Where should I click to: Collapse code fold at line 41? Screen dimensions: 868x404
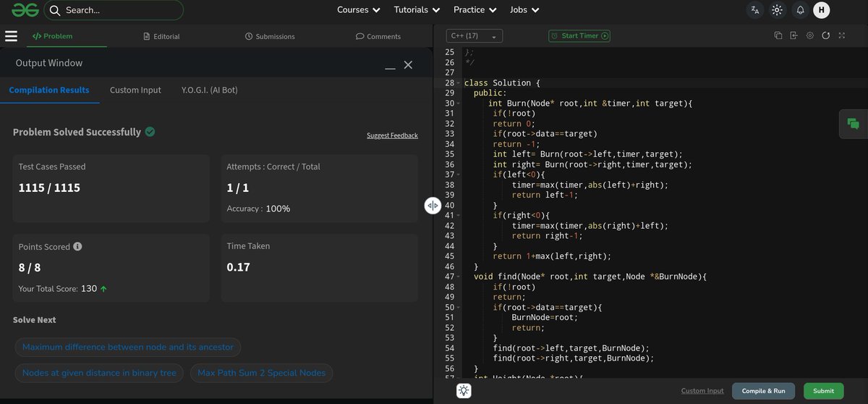click(459, 215)
